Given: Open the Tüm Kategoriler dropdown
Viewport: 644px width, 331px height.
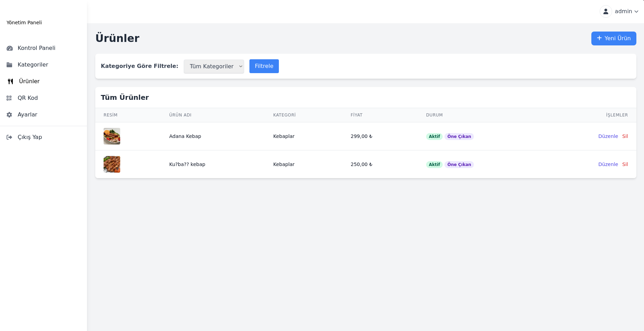Looking at the screenshot, I should (214, 66).
